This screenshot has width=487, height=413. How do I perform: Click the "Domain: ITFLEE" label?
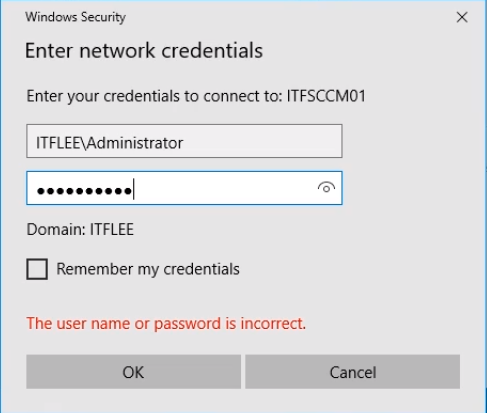click(x=80, y=229)
